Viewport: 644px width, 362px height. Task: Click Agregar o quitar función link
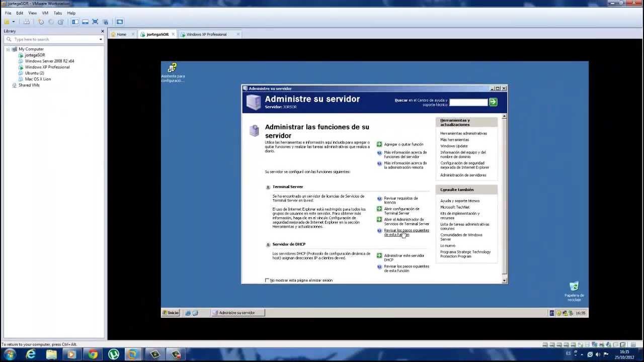(x=404, y=144)
